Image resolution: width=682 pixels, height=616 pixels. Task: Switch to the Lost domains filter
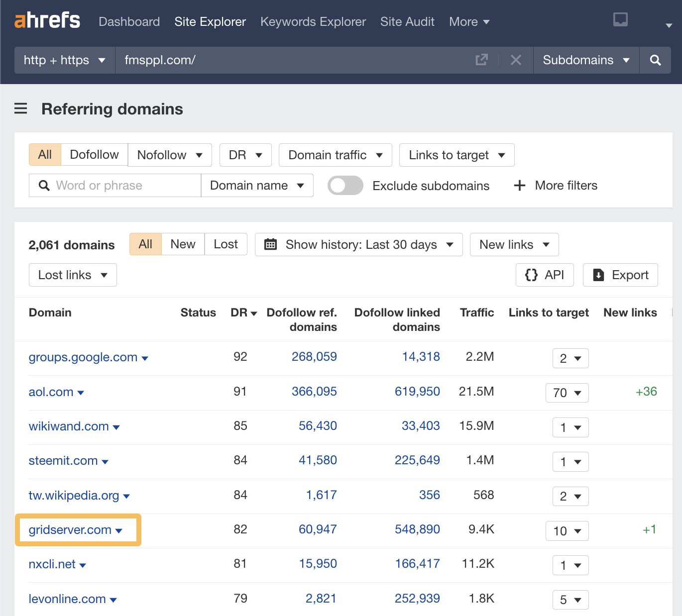coord(226,244)
